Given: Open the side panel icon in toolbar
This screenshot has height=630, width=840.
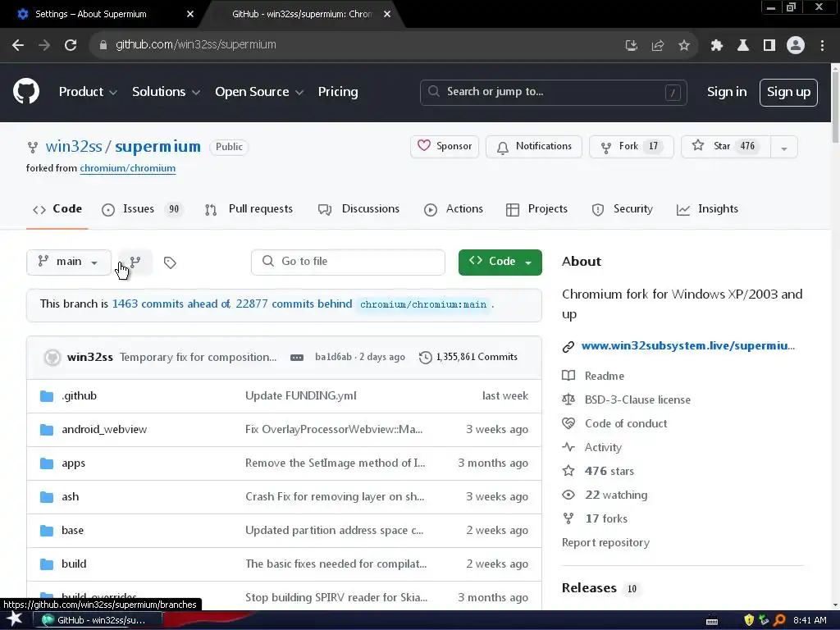Looking at the screenshot, I should (769, 45).
